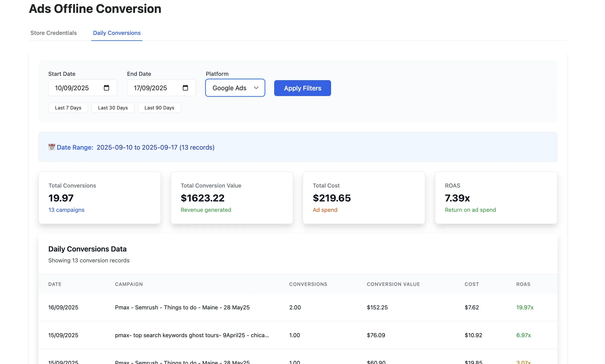The image size is (605, 364).
Task: Click the $152.25 conversion value cell
Action: (x=377, y=307)
